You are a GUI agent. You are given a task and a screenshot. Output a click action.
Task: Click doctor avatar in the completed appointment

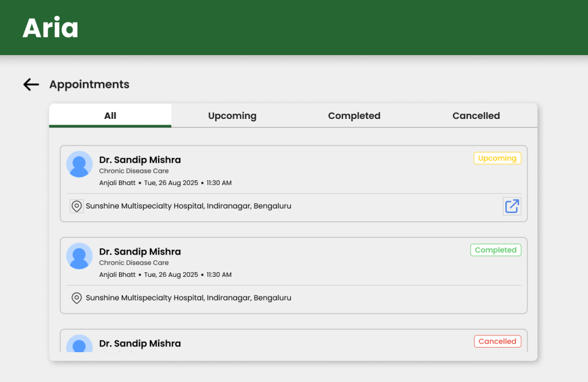[79, 256]
